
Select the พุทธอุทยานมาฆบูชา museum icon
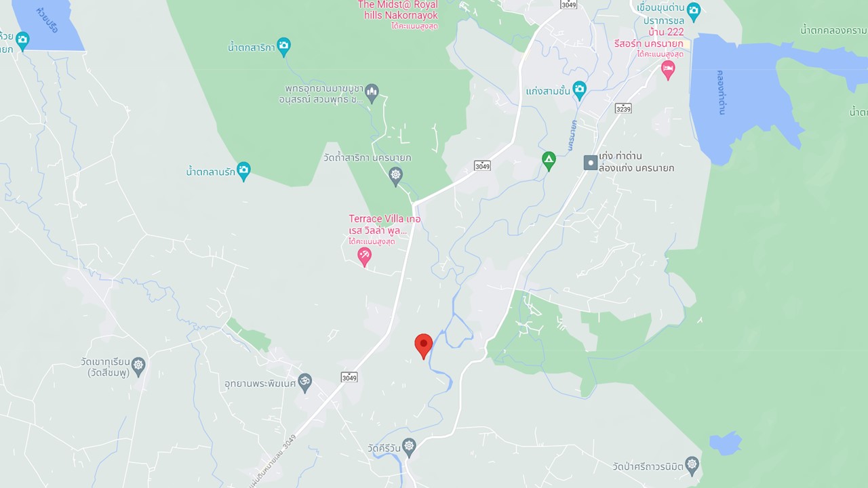tap(372, 93)
